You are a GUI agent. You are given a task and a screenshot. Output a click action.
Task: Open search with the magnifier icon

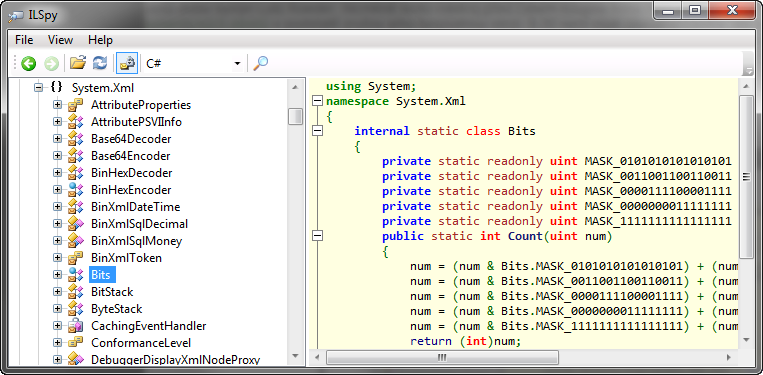pos(261,63)
